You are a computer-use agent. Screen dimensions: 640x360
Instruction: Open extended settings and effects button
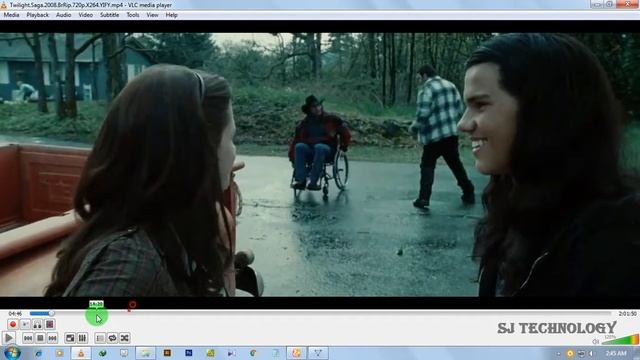point(82,338)
